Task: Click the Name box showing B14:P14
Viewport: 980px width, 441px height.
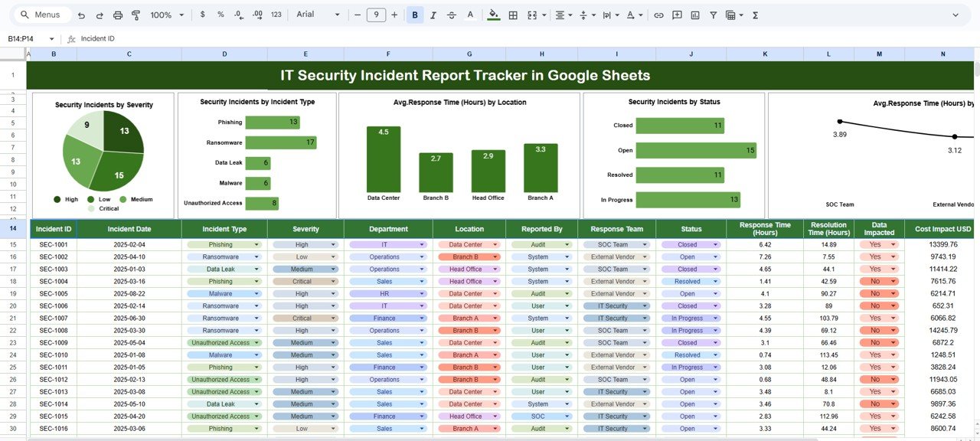Action: click(20, 38)
